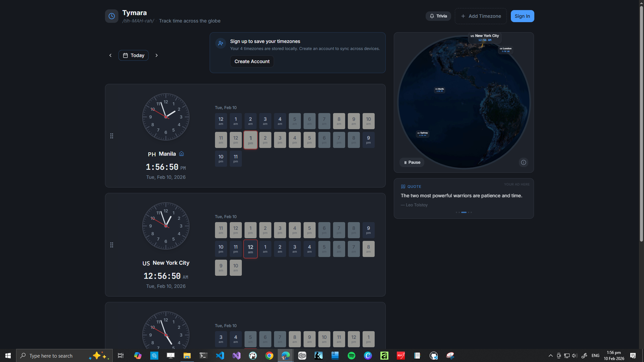
Task: Pause the globe rotation
Action: click(x=412, y=162)
